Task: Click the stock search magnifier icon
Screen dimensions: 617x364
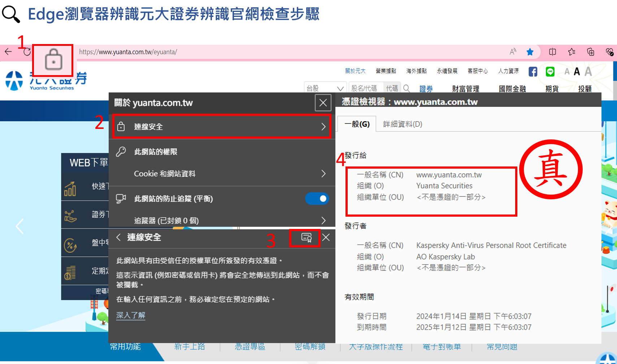Action: [407, 88]
